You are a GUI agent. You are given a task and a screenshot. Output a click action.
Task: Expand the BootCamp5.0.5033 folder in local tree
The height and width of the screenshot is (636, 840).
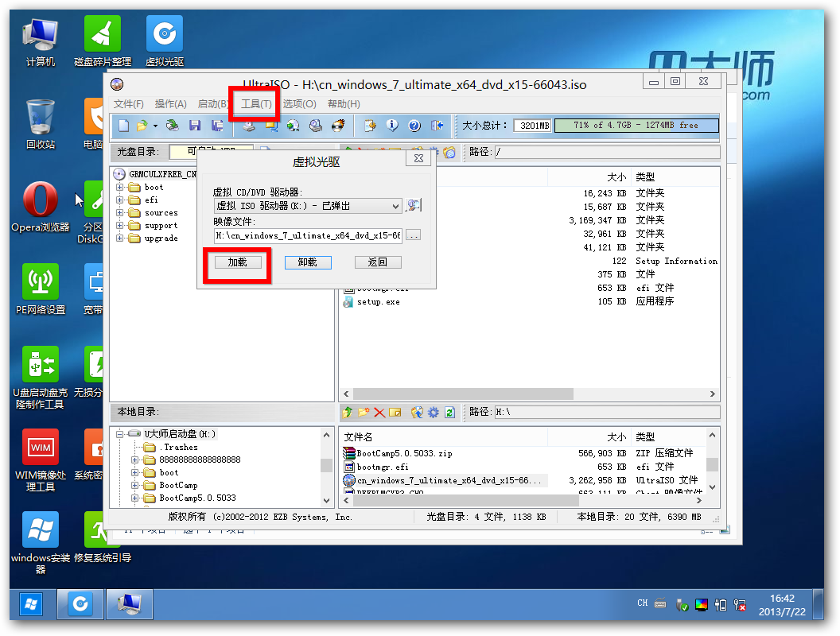click(135, 498)
